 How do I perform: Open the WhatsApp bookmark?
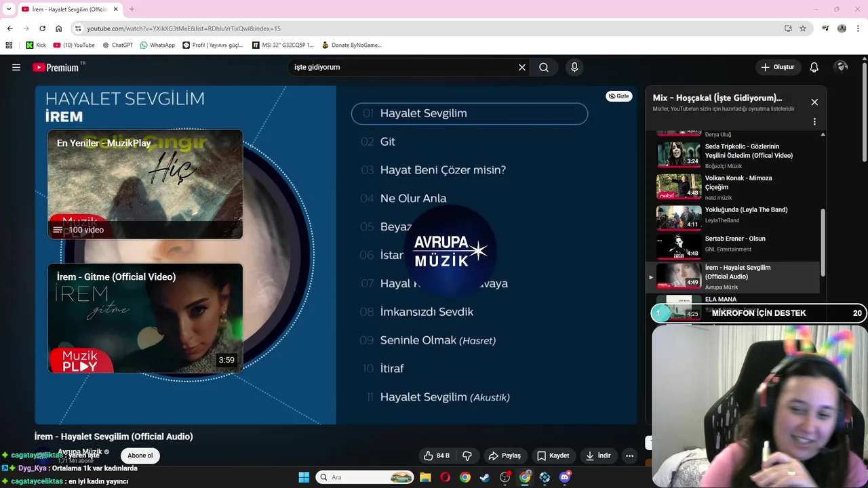coord(157,45)
